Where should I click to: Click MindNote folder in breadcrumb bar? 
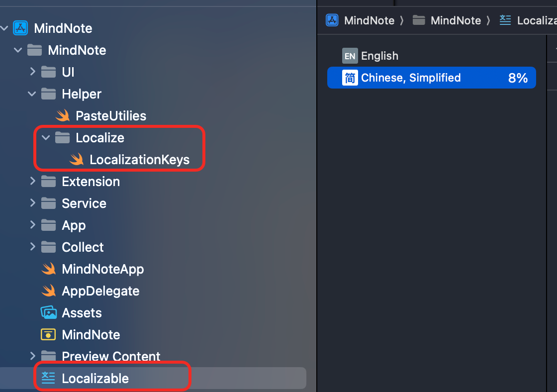click(447, 20)
